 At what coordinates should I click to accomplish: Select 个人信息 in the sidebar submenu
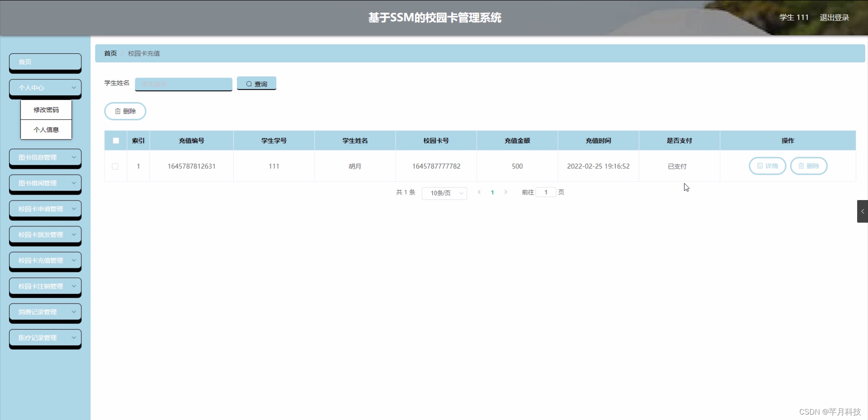click(46, 130)
